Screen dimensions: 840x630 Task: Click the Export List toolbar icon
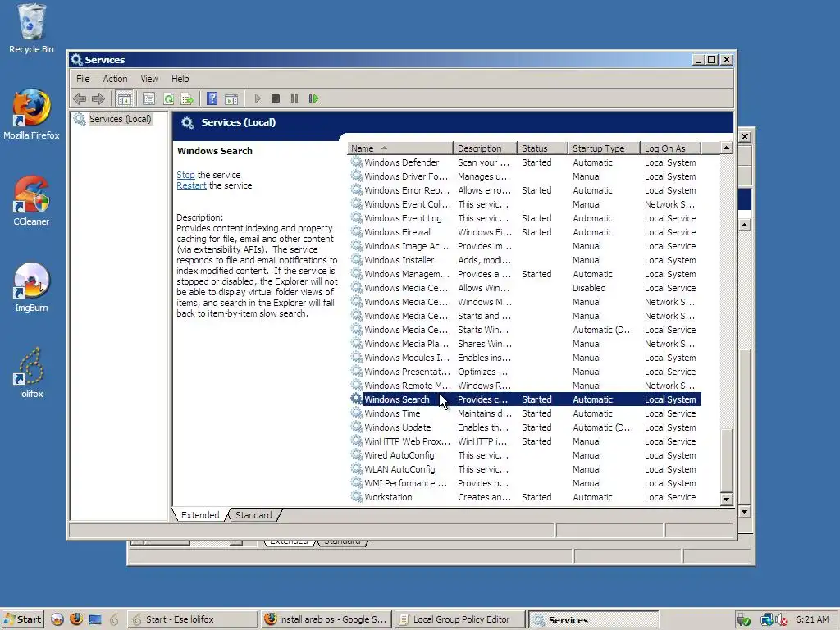[x=187, y=98]
